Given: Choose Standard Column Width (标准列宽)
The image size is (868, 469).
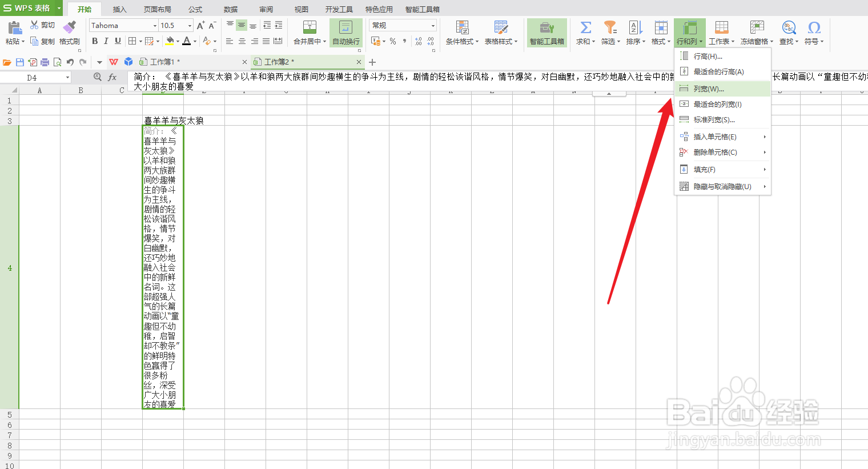Looking at the screenshot, I should pyautogui.click(x=722, y=119).
